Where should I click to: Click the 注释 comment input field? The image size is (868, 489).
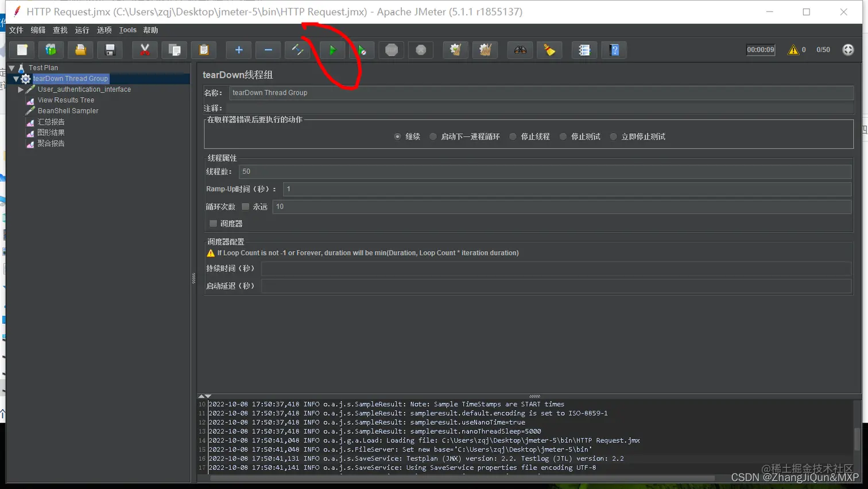coord(540,108)
